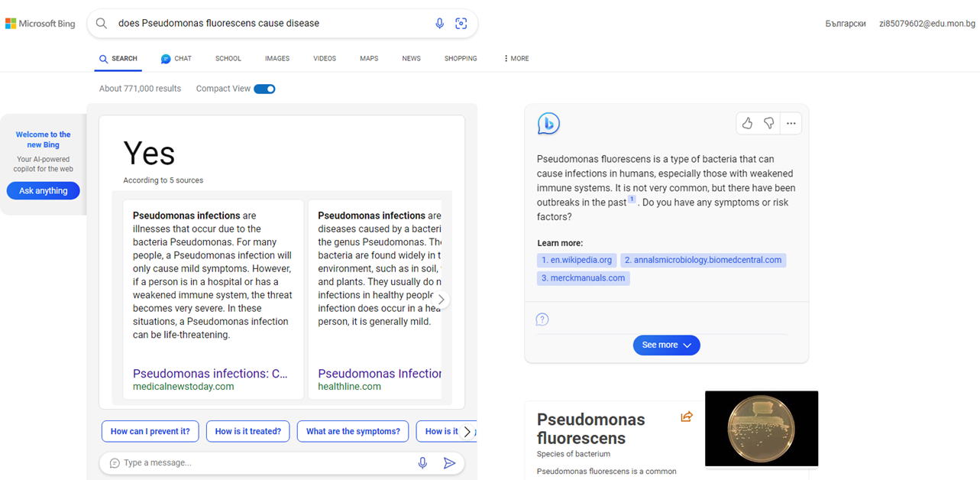980x480 pixels.
Task: Click the send message arrow icon
Action: click(x=449, y=463)
